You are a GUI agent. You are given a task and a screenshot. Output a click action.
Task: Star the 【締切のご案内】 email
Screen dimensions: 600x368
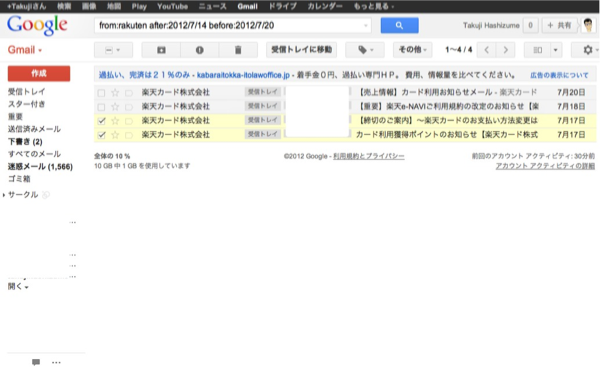[x=115, y=121]
